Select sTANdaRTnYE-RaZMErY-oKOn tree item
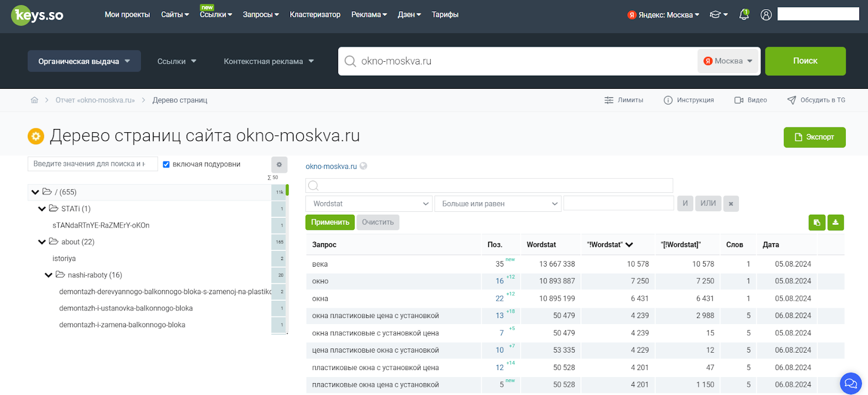Screen dimensions: 868x395 click(101, 225)
